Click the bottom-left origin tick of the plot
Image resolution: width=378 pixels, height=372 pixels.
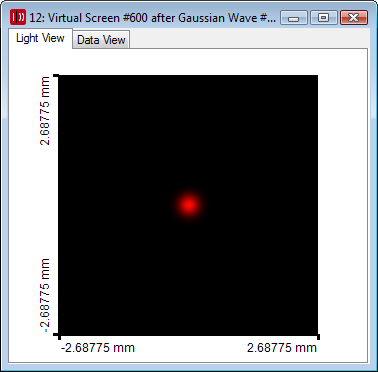[x=59, y=335]
